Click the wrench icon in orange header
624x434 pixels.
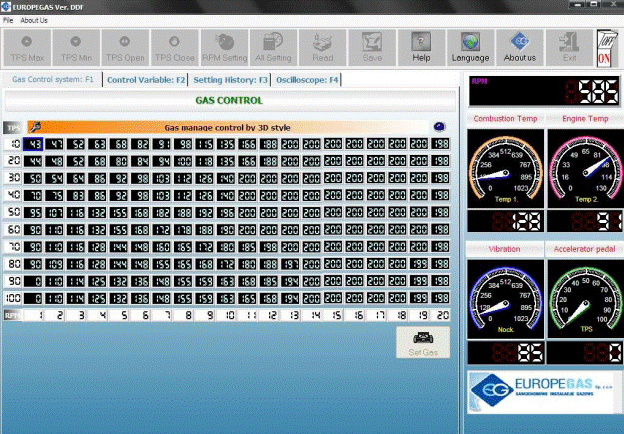(36, 127)
